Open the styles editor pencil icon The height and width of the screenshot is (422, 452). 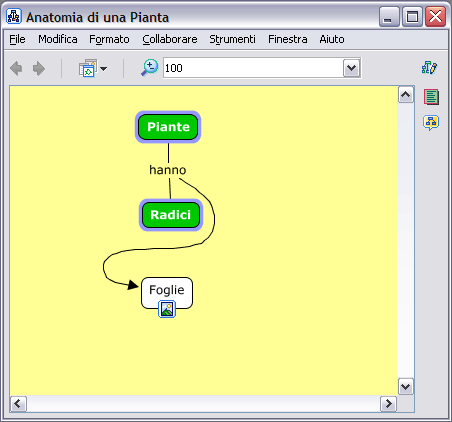[x=429, y=68]
